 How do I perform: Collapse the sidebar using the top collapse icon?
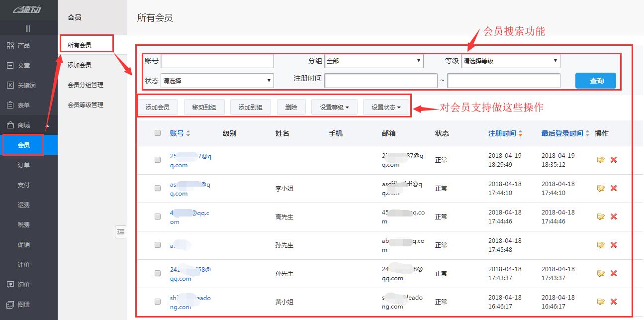[28, 28]
